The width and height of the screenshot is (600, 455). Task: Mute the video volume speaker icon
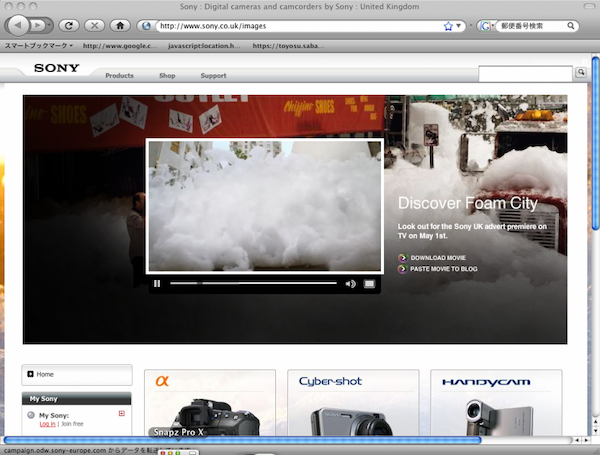pos(350,284)
